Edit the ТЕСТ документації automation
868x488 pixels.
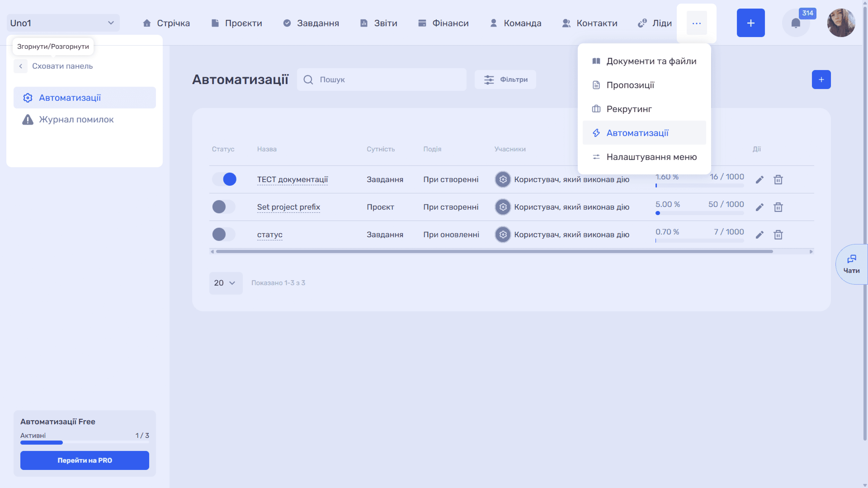759,180
